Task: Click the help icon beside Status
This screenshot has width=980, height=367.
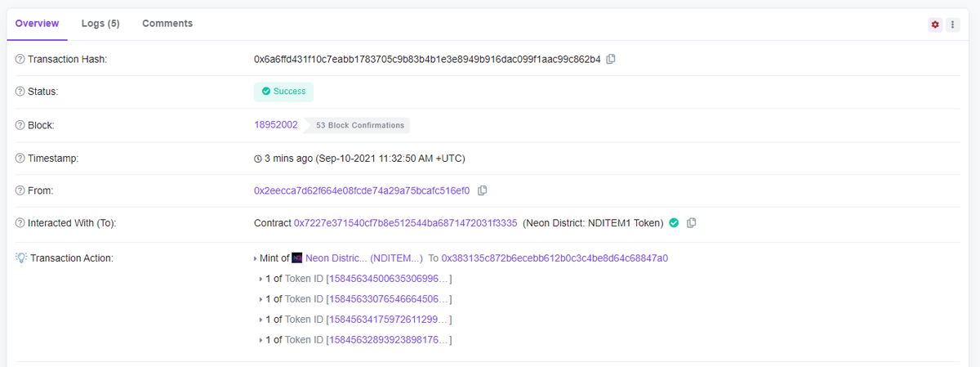Action: (20, 92)
